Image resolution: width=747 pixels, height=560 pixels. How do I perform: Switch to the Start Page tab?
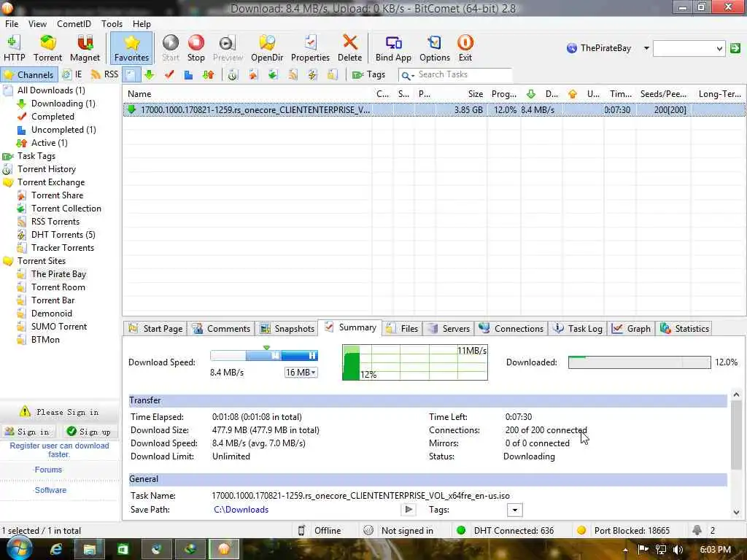[x=155, y=329]
